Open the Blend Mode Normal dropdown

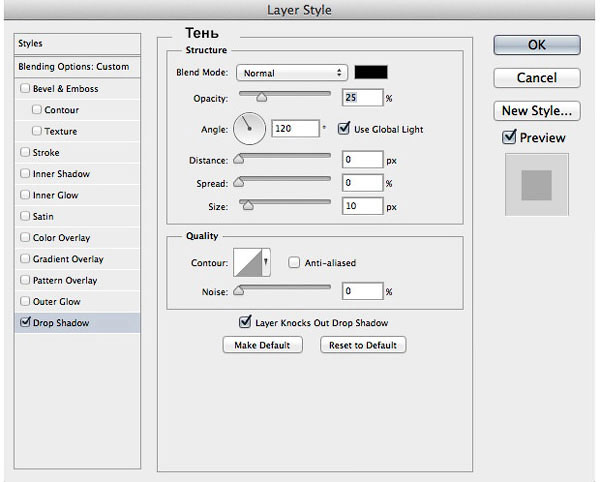292,73
